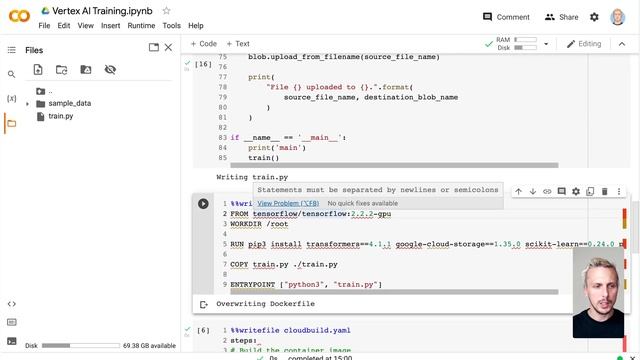Viewport: 640px width, 360px height.
Task: Move the cell down
Action: 533,191
